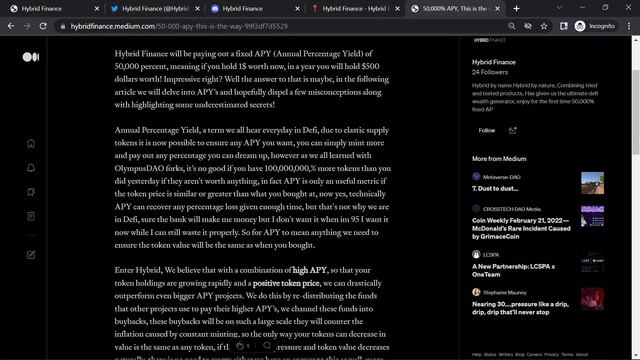Switch to Hybrid Finance - Hybrid tab
This screenshot has height=360, width=640.
(355, 9)
